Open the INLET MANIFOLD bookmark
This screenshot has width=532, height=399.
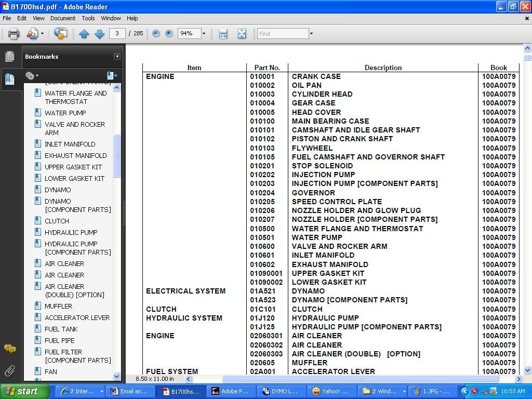(70, 144)
